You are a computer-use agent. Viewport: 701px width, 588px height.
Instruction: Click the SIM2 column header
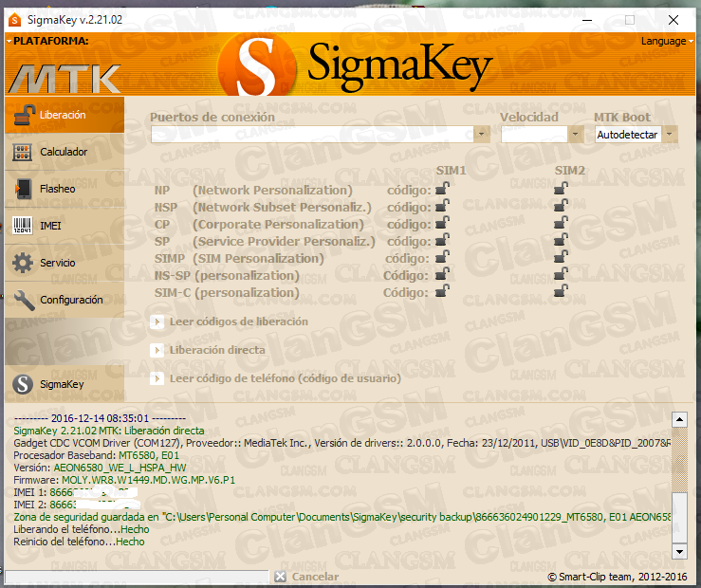coord(569,171)
